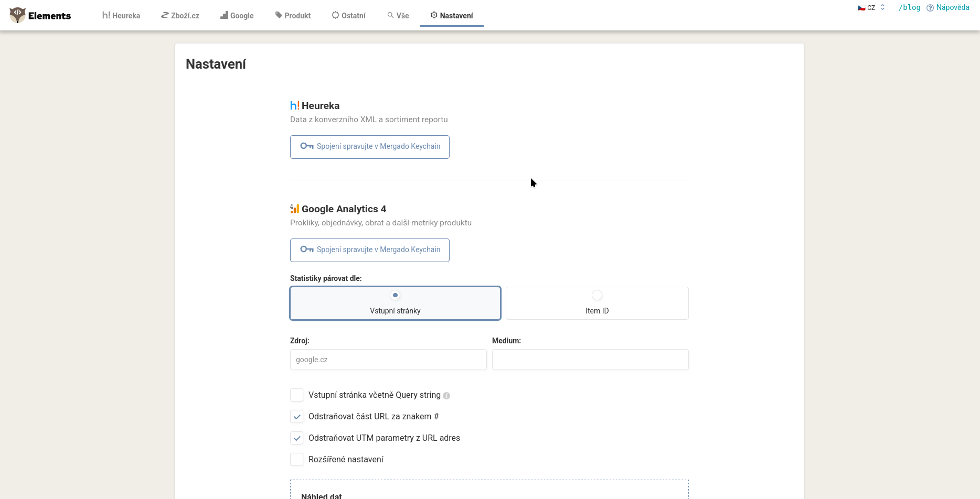
Task: Click the Zboží.cz logo icon in tab
Action: [165, 15]
